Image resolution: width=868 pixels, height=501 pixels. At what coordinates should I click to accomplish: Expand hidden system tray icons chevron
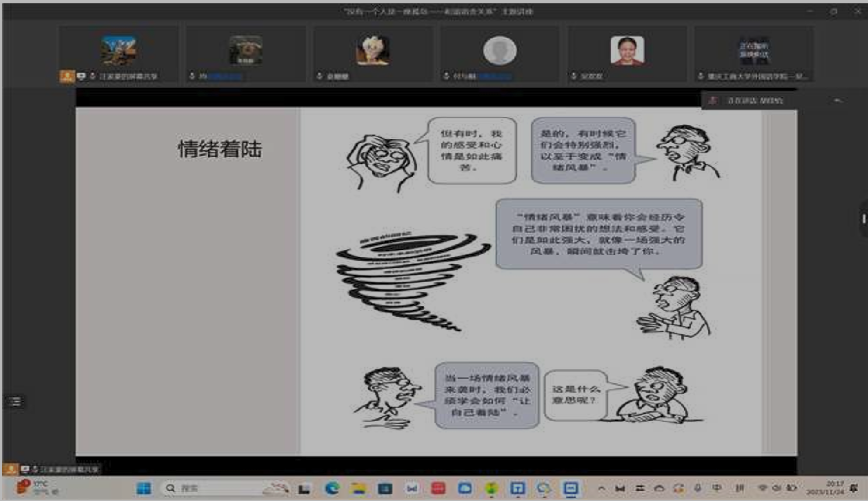pyautogui.click(x=601, y=488)
